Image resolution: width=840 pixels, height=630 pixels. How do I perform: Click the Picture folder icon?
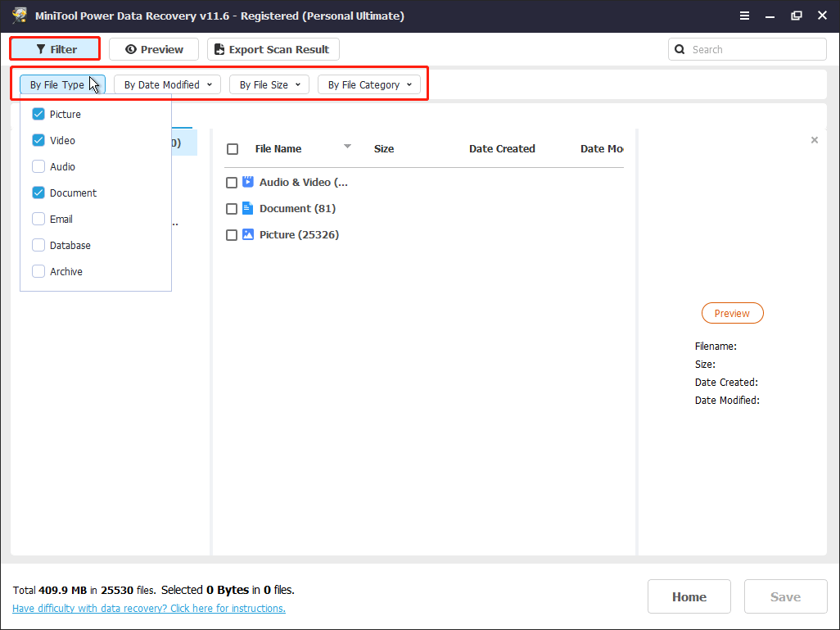click(x=247, y=234)
